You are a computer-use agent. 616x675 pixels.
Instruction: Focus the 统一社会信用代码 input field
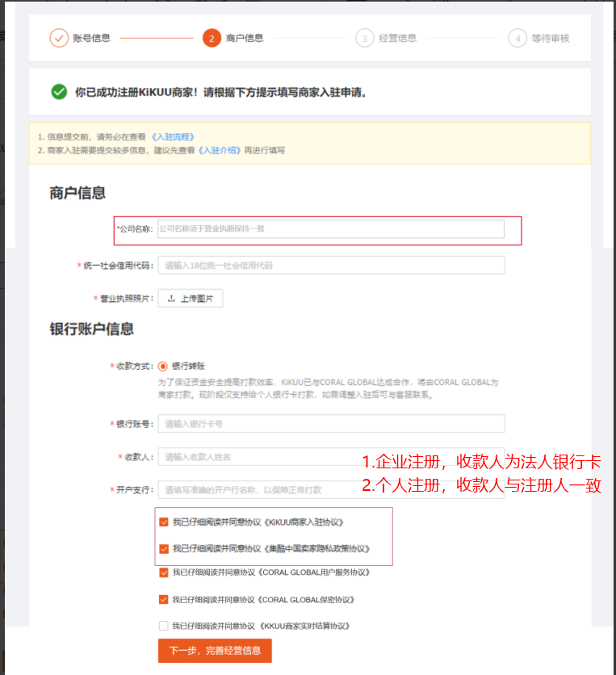coord(332,265)
